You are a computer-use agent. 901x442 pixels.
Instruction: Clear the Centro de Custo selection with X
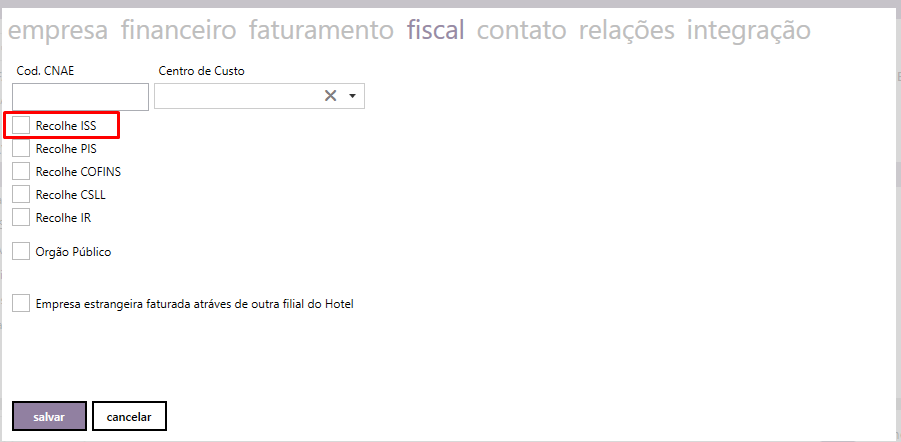click(x=330, y=96)
